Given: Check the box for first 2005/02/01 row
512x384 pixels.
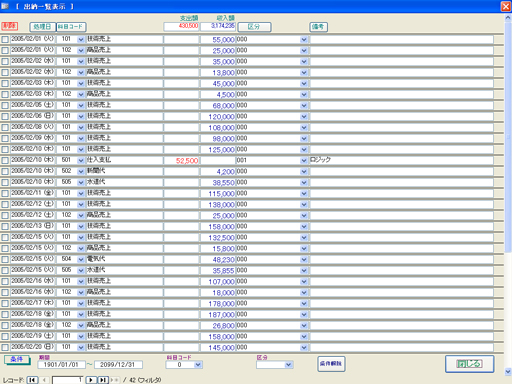Looking at the screenshot, I should [x=5, y=40].
